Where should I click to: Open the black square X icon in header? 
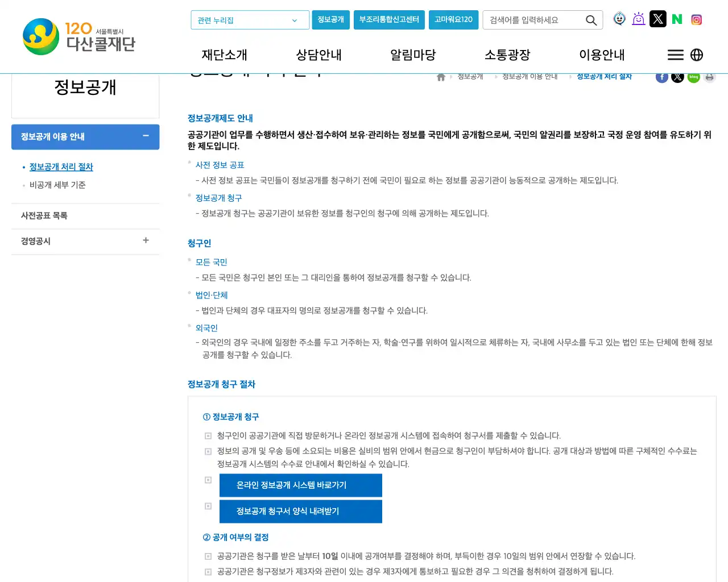coord(658,19)
